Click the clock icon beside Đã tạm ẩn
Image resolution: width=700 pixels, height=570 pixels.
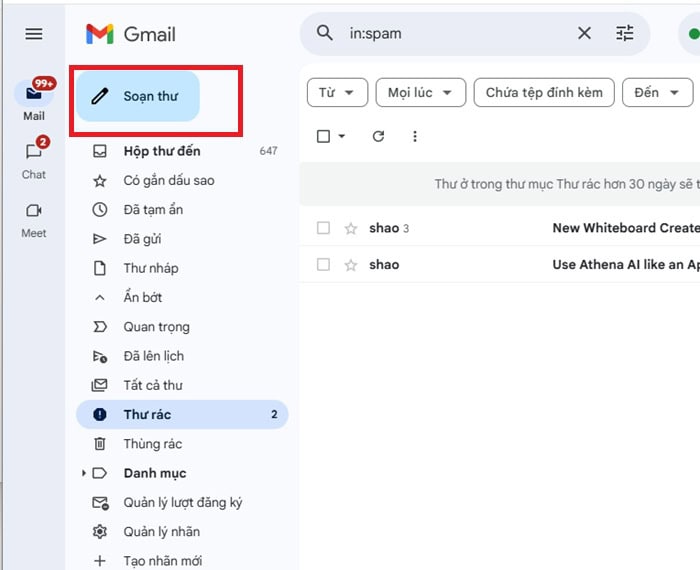[x=100, y=210]
